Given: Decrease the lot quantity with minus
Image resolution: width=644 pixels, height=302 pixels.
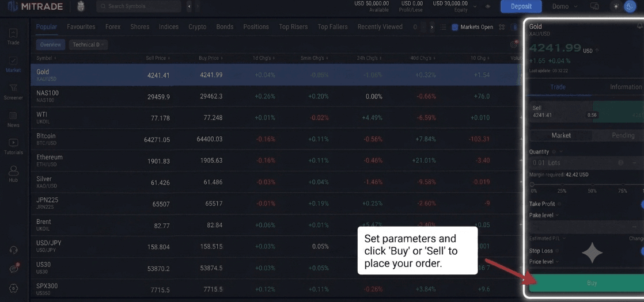Looking at the screenshot, I should pyautogui.click(x=635, y=162).
